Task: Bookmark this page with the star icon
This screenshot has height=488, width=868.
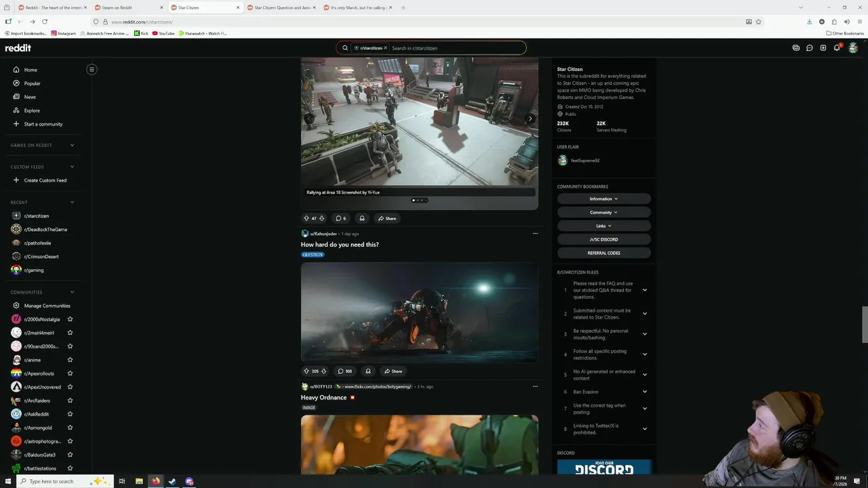Action: 758,22
